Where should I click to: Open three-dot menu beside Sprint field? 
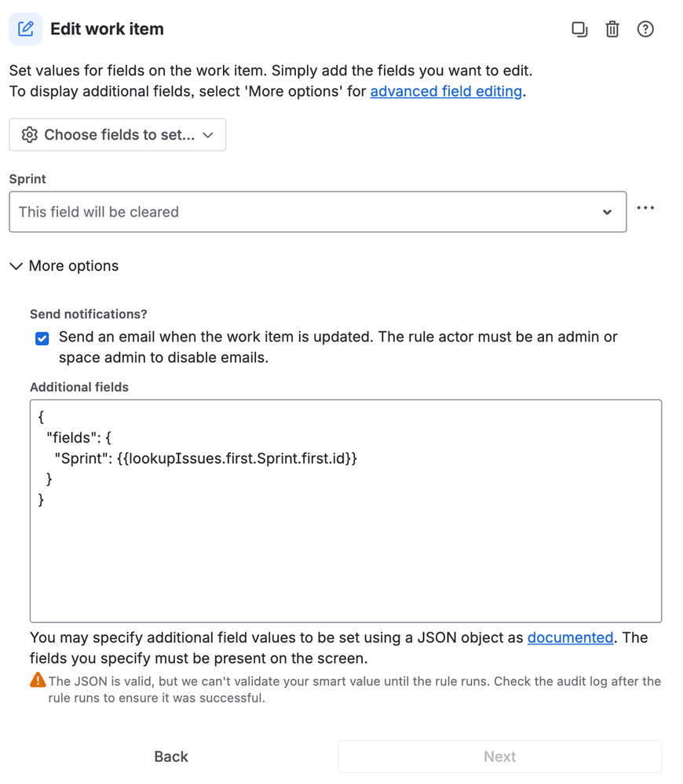645,208
